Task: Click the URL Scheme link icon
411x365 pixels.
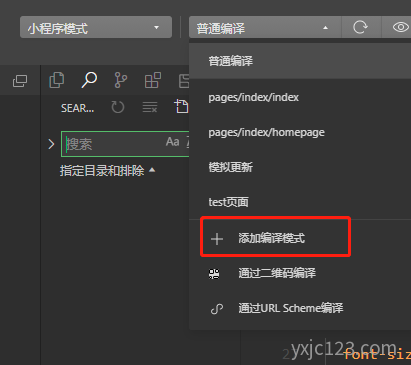Action: pyautogui.click(x=217, y=309)
